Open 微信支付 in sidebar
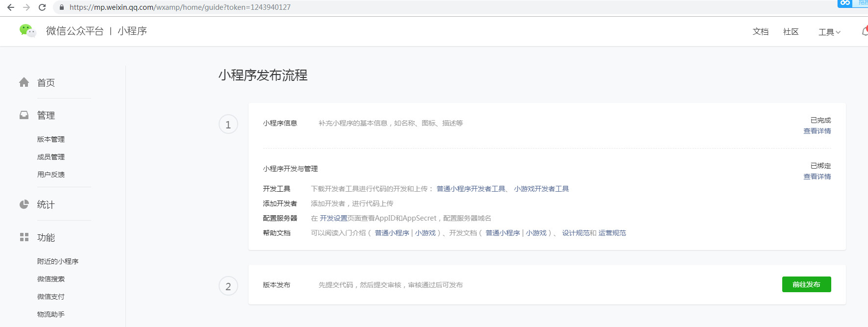The width and height of the screenshot is (868, 327). pos(51,297)
